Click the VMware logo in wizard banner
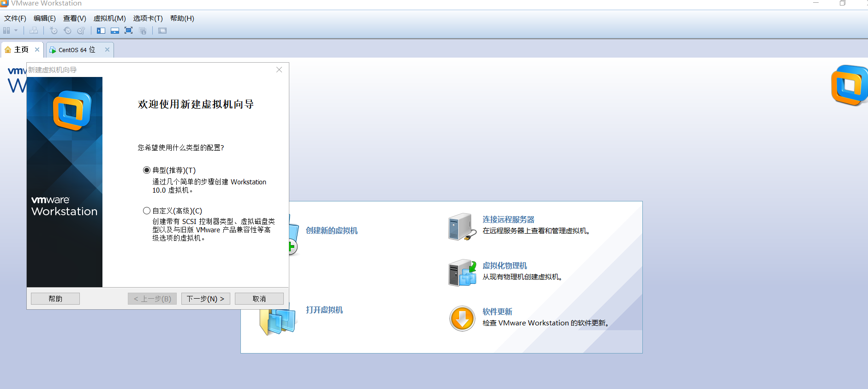 pyautogui.click(x=72, y=111)
